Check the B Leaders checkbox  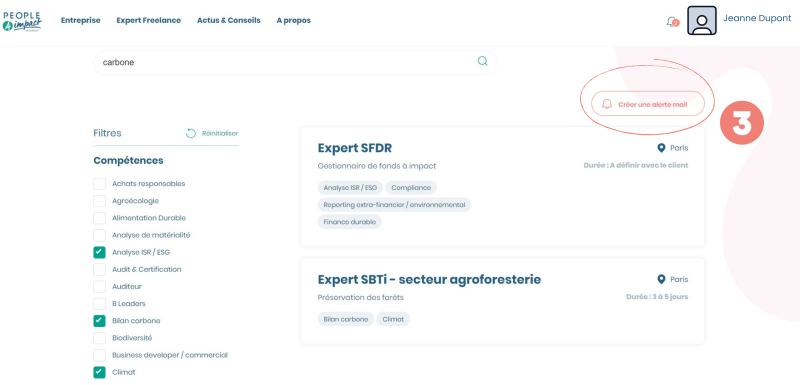[x=99, y=303]
